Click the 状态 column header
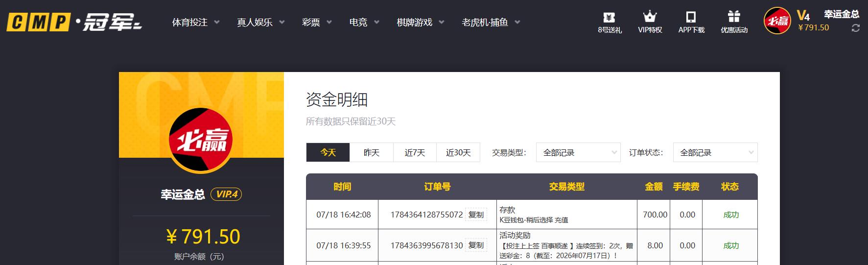This screenshot has width=868, height=265. click(x=729, y=187)
